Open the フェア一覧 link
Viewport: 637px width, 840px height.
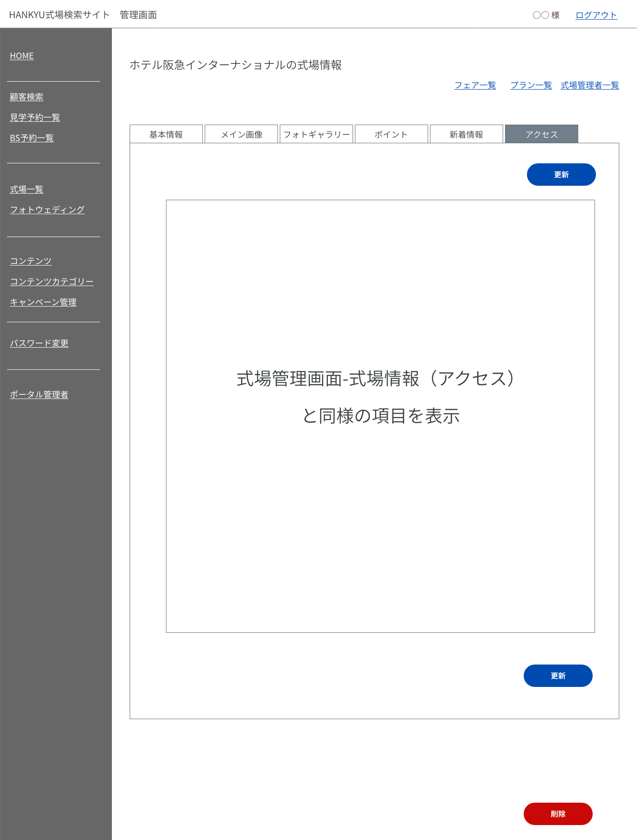pyautogui.click(x=475, y=85)
